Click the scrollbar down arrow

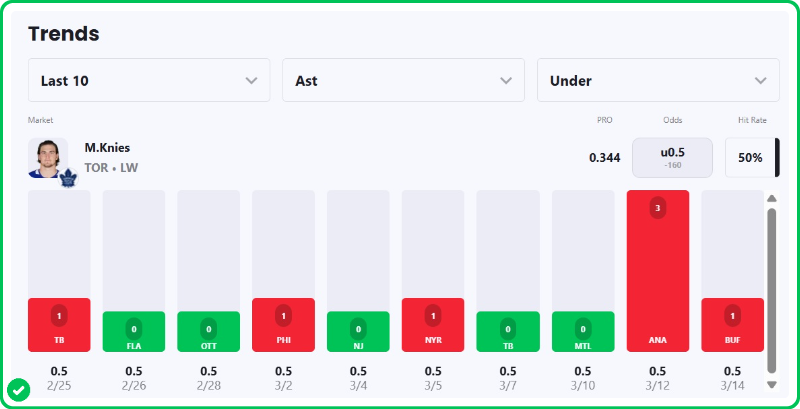point(771,384)
